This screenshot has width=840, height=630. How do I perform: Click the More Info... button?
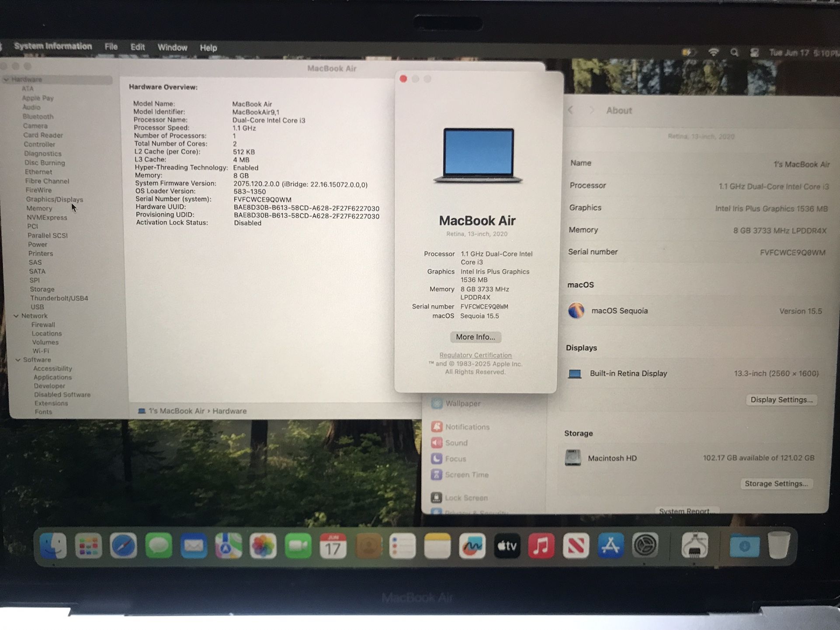coord(476,337)
